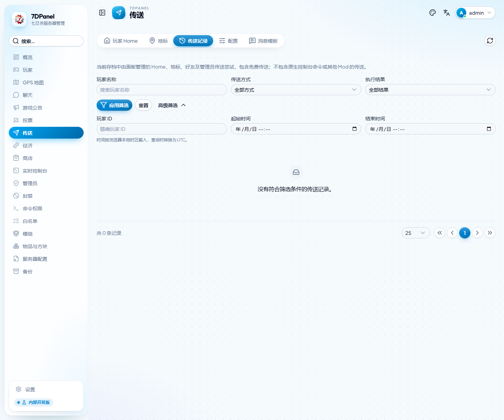
Task: Open the admin user menu
Action: point(475,13)
